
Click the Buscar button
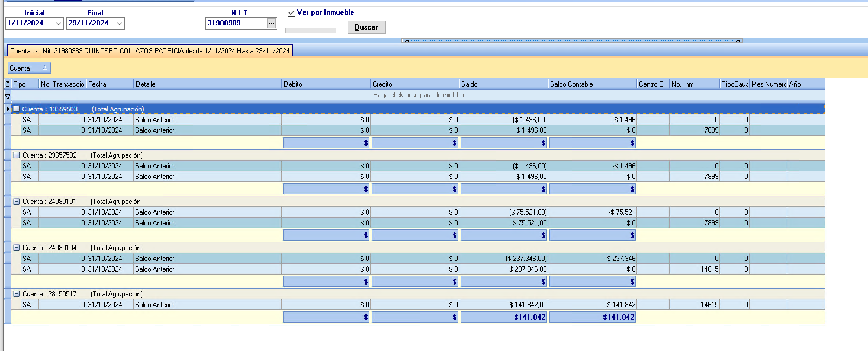click(367, 27)
